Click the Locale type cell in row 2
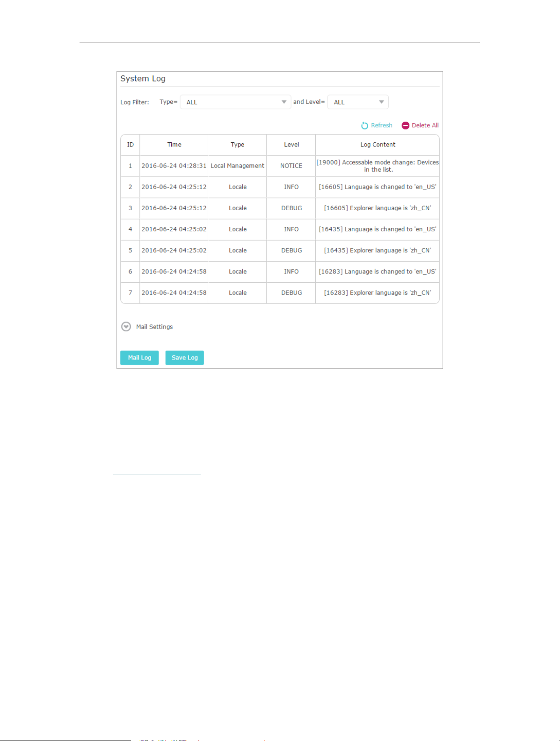 coord(237,187)
